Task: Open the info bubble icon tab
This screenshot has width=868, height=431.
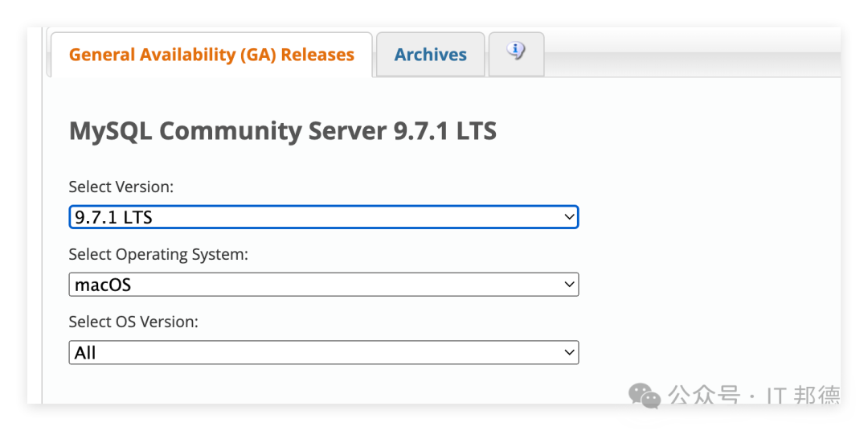Action: tap(516, 54)
